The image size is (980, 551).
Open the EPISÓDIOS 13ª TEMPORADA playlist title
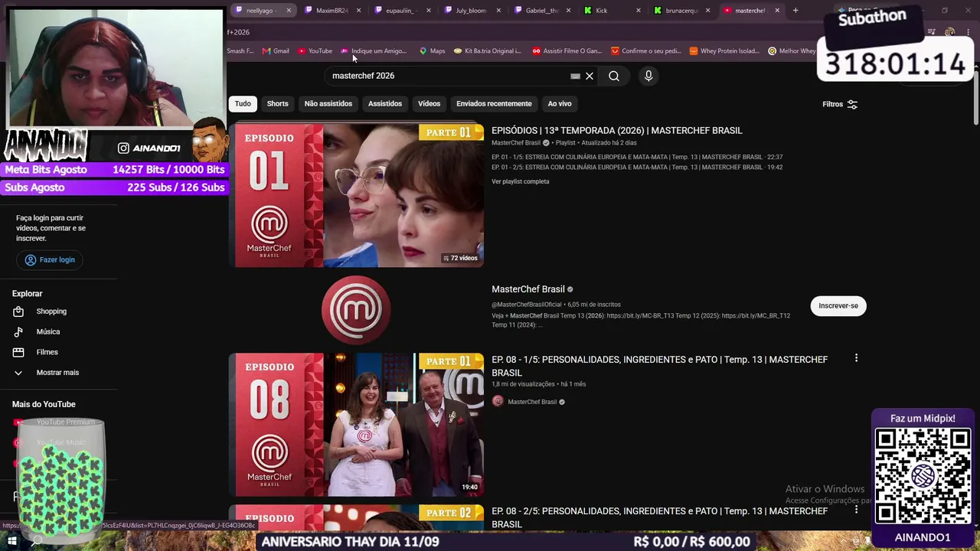[x=617, y=131]
